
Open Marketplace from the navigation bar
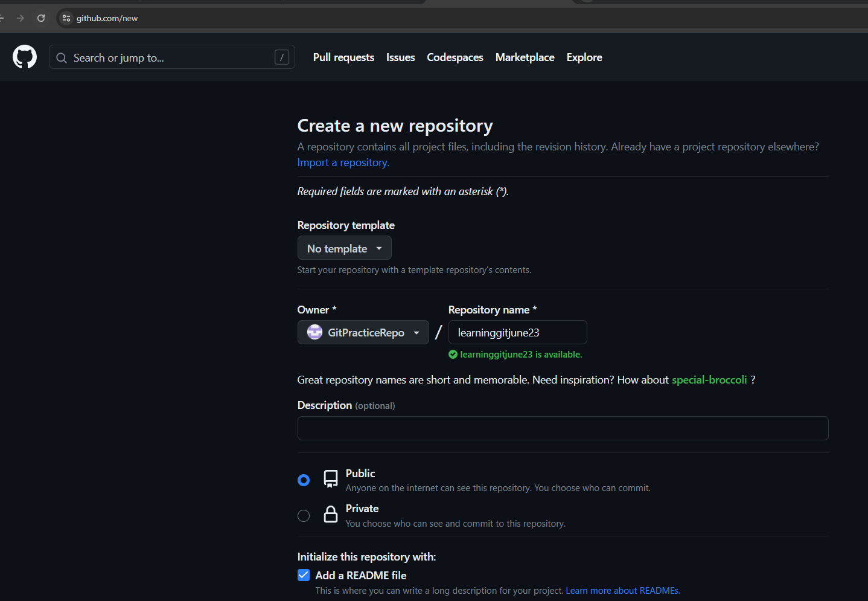pyautogui.click(x=525, y=57)
